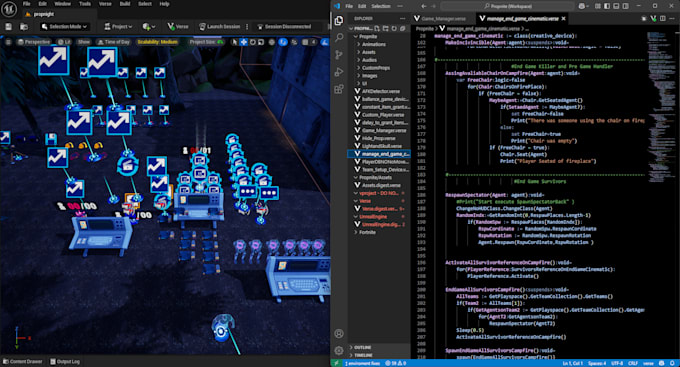Go back in VS Code navigation
Image resolution: width=680 pixels, height=367 pixels.
424,6
